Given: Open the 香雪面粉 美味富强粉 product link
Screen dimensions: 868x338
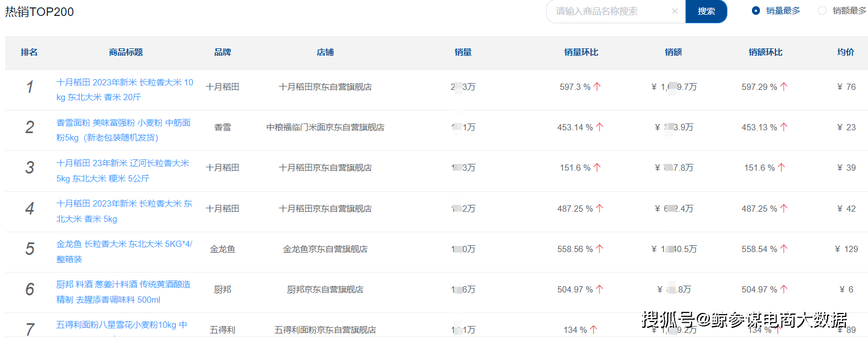Looking at the screenshot, I should 123,130.
